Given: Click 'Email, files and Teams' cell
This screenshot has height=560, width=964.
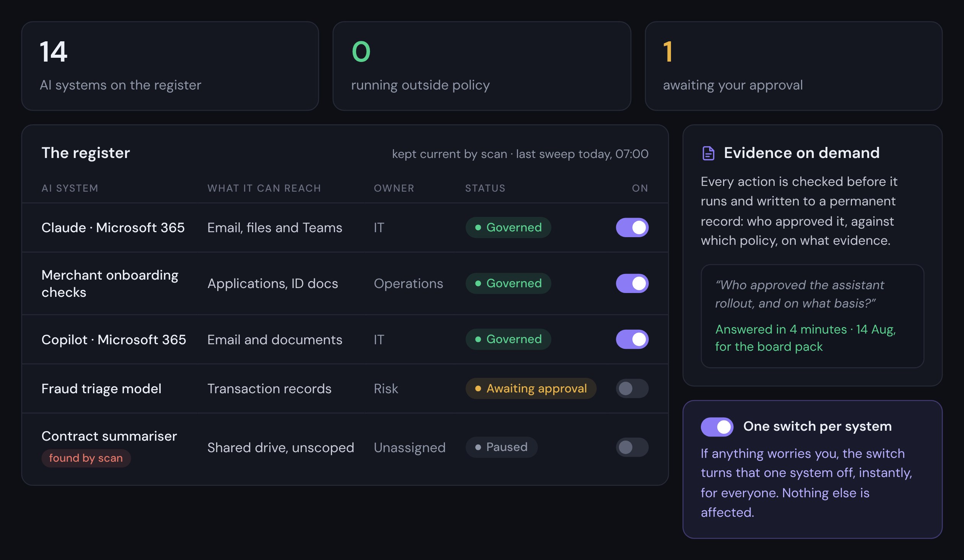Looking at the screenshot, I should 275,228.
